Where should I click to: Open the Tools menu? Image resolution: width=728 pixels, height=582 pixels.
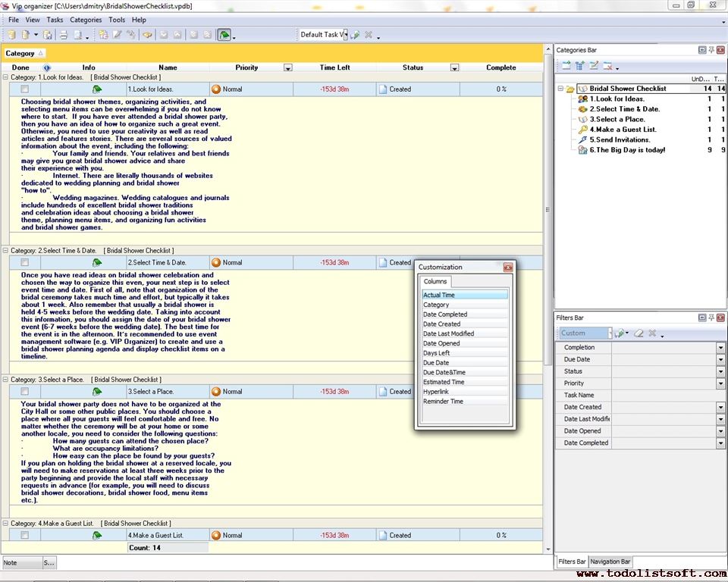coord(117,20)
